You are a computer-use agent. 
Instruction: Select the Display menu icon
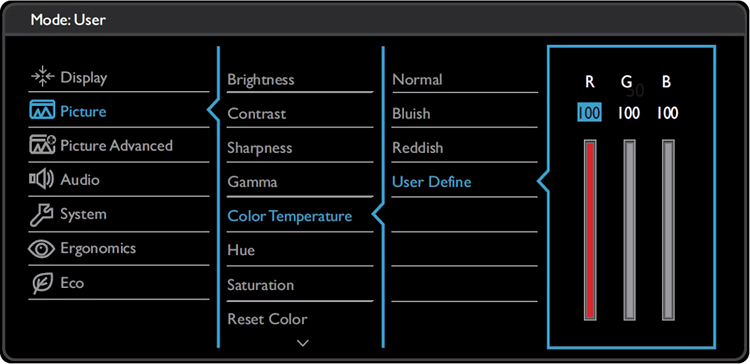click(43, 78)
